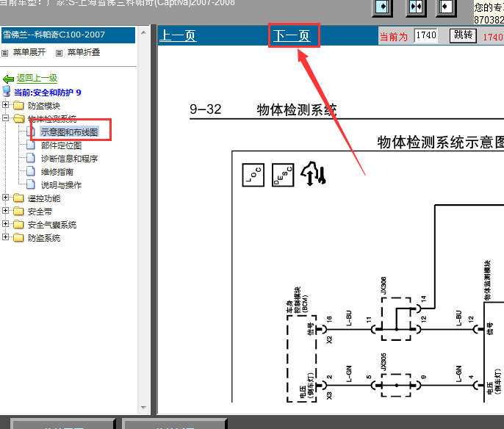
Task: Click the 安全带 folder icon
Action: (x=18, y=211)
